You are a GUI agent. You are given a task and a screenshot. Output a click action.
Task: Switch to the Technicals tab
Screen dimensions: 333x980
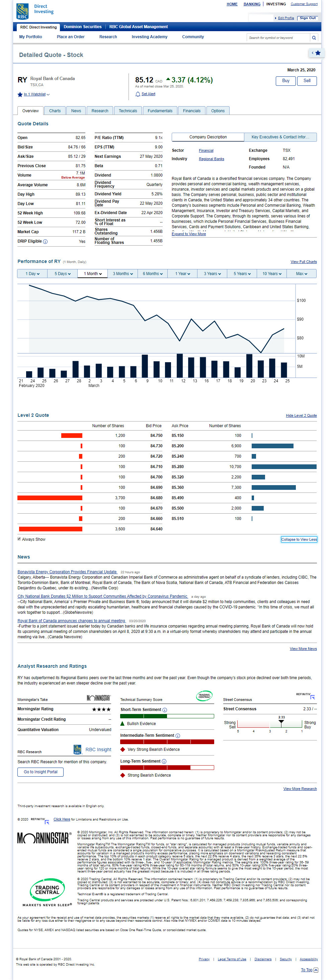pos(128,111)
